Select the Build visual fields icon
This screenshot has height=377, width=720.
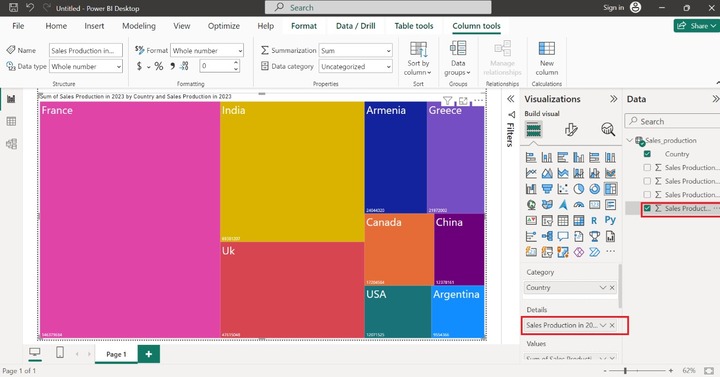[533, 129]
